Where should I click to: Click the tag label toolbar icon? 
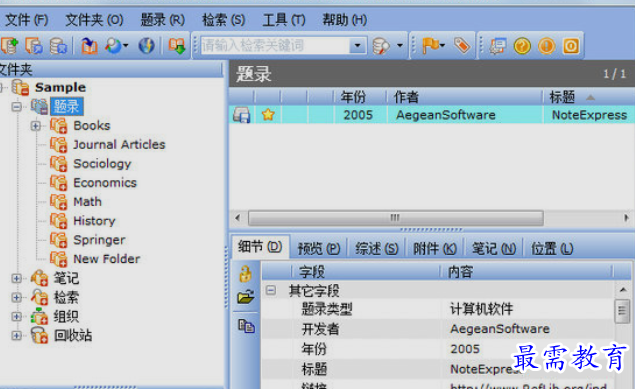coord(462,45)
